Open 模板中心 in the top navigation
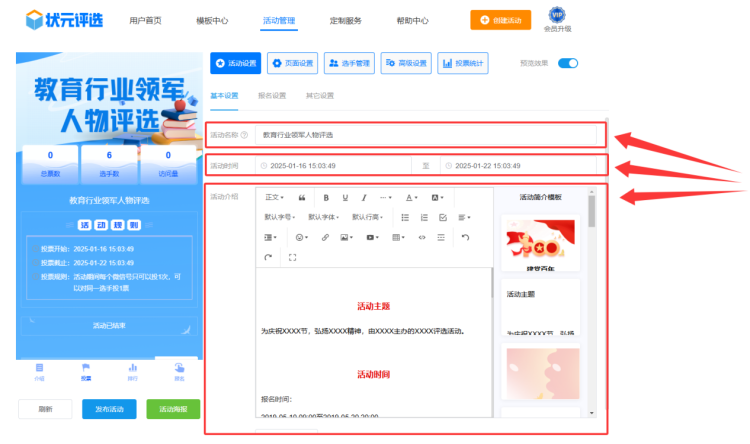This screenshot has width=750, height=444. [x=212, y=20]
